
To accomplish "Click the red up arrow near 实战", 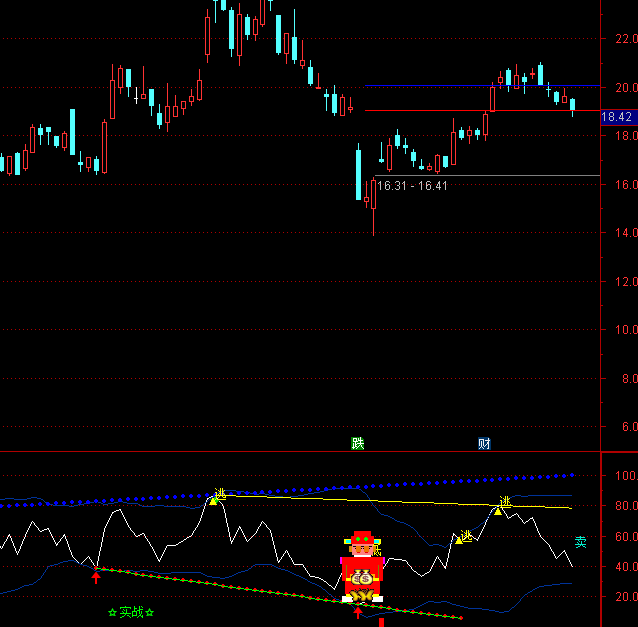I will 96,577.
